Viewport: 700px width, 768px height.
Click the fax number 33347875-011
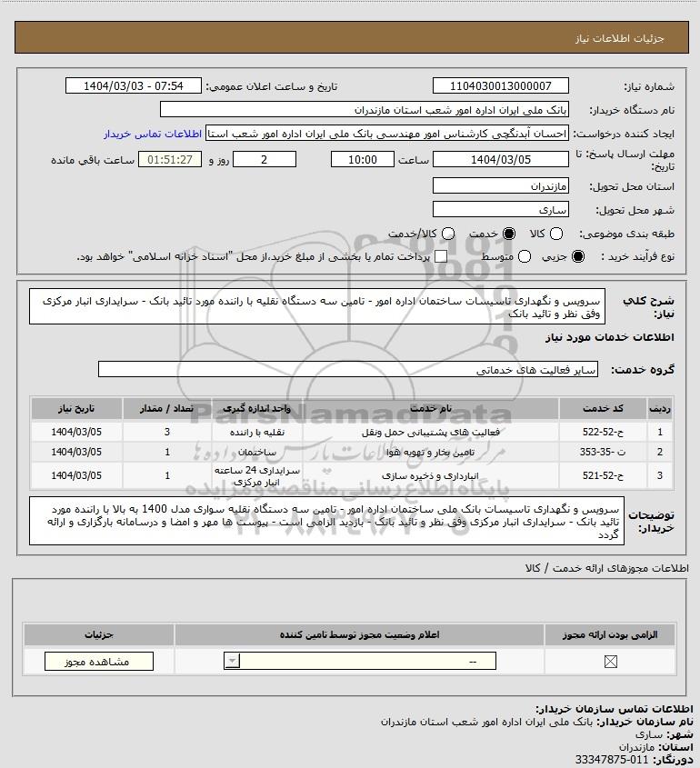(x=612, y=760)
